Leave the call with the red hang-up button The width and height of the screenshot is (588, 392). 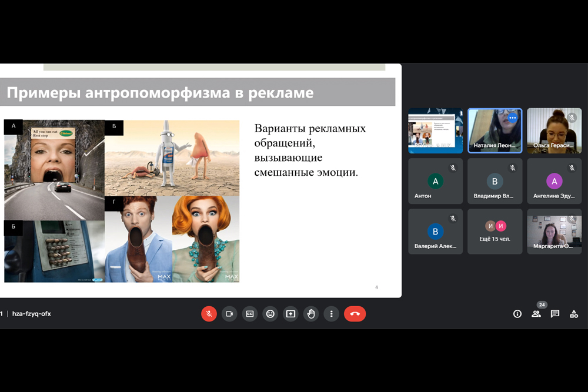355,314
